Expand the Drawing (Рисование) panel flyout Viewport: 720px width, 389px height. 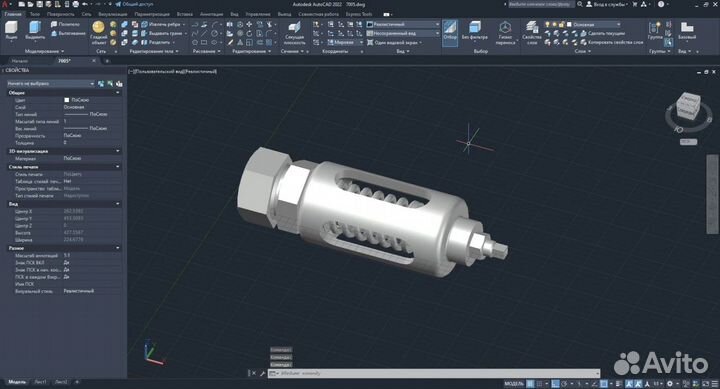[206, 51]
